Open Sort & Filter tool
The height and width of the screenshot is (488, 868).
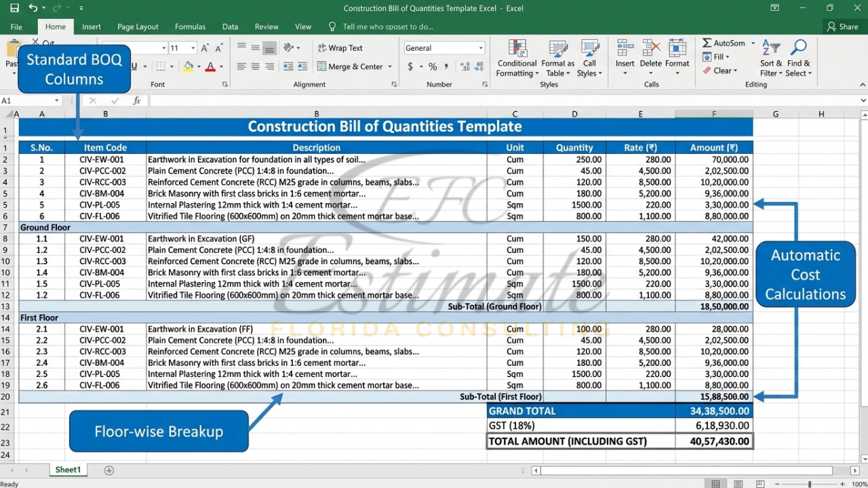[x=770, y=58]
